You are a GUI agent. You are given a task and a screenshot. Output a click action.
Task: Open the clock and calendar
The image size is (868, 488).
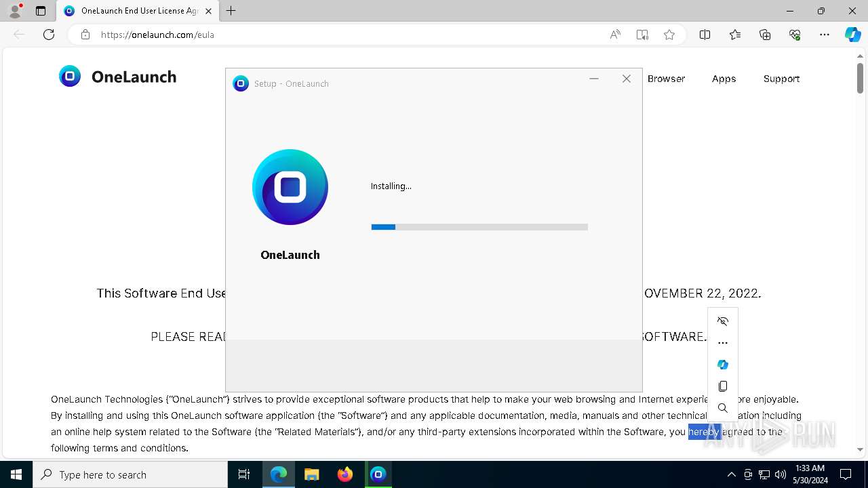[810, 474]
